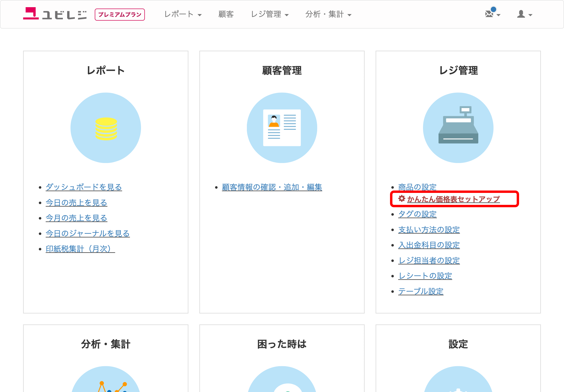
Task: Open タグの設定 link
Action: 417,214
